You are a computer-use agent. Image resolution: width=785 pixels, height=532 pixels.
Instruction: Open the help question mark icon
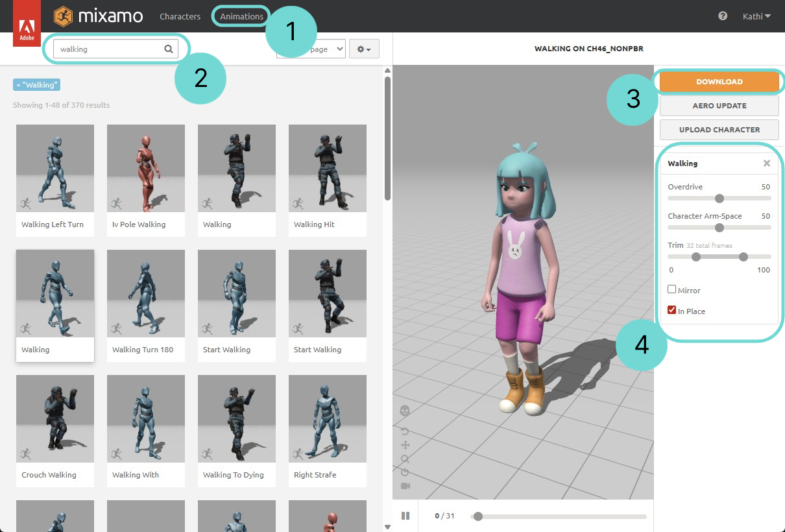point(723,16)
